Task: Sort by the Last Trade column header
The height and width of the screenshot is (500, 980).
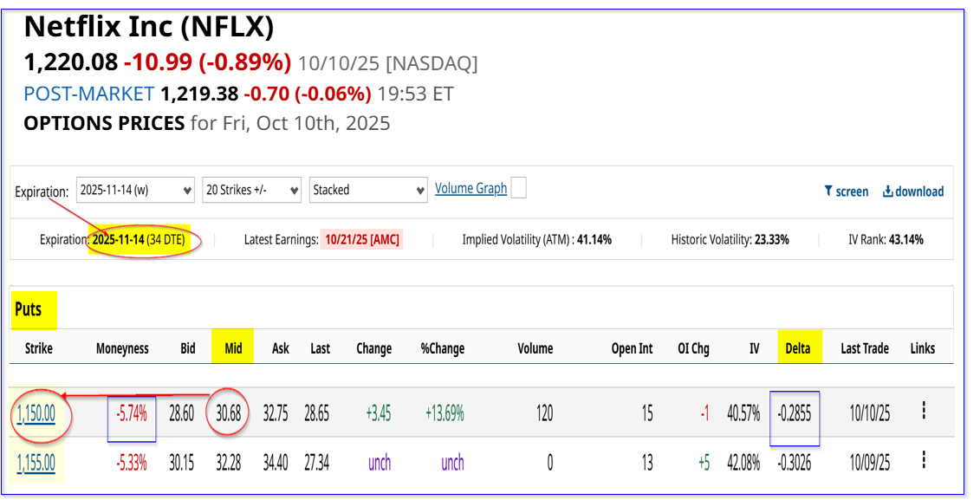Action: [864, 348]
